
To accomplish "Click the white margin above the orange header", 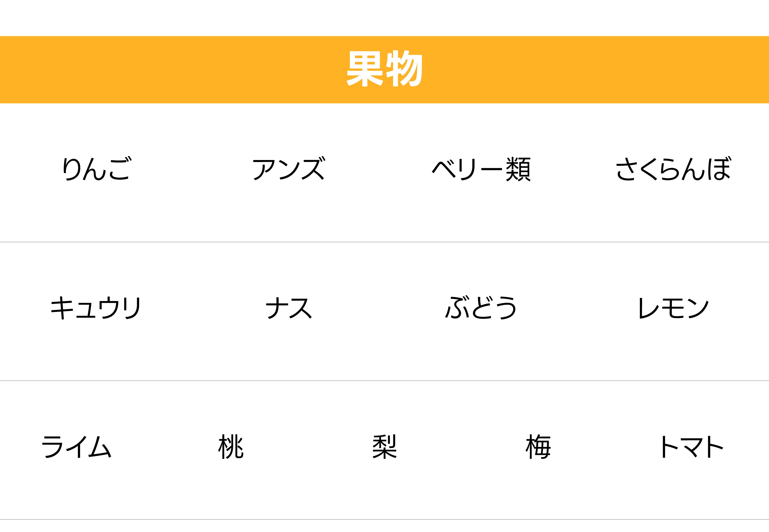I will point(384,17).
